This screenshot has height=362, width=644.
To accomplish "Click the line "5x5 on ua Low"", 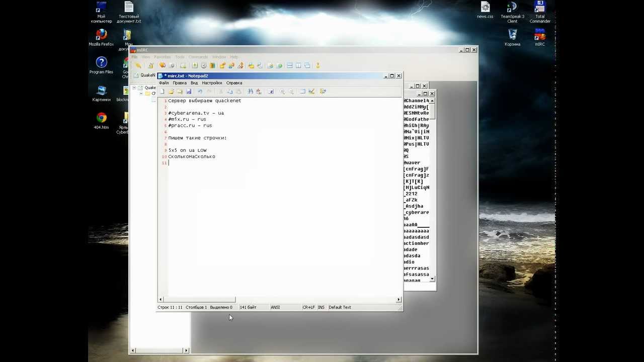I will pos(188,150).
